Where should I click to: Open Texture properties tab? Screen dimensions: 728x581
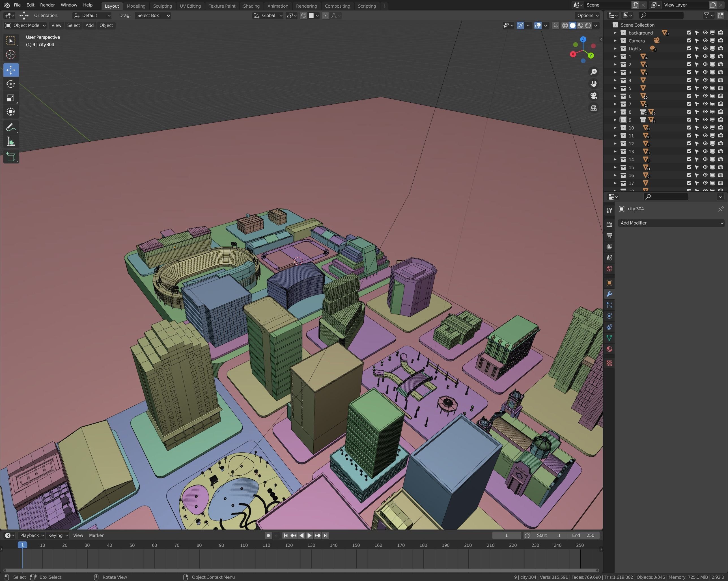(609, 363)
